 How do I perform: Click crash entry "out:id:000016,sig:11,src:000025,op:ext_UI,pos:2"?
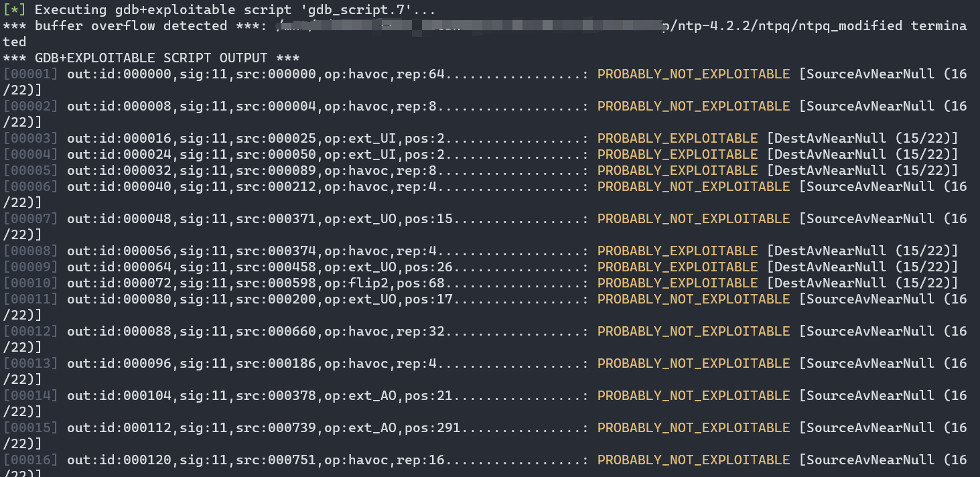256,139
